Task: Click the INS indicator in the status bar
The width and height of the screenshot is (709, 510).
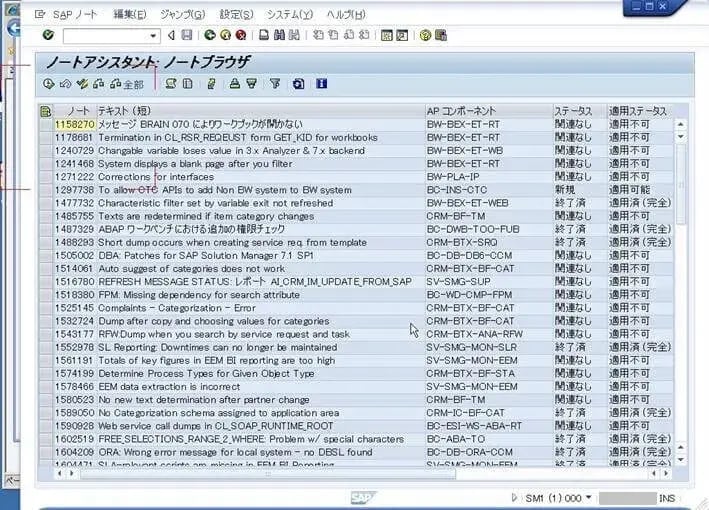Action: [x=667, y=498]
